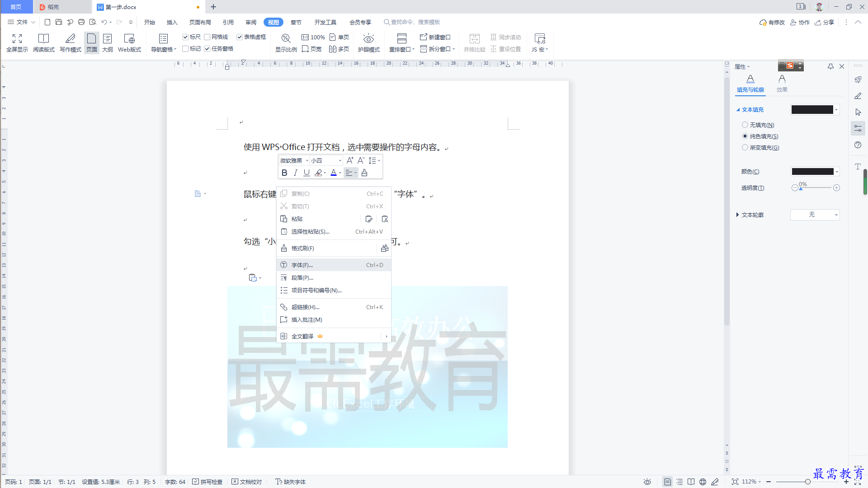
Task: Select the Gradient fill radio button
Action: [x=745, y=147]
